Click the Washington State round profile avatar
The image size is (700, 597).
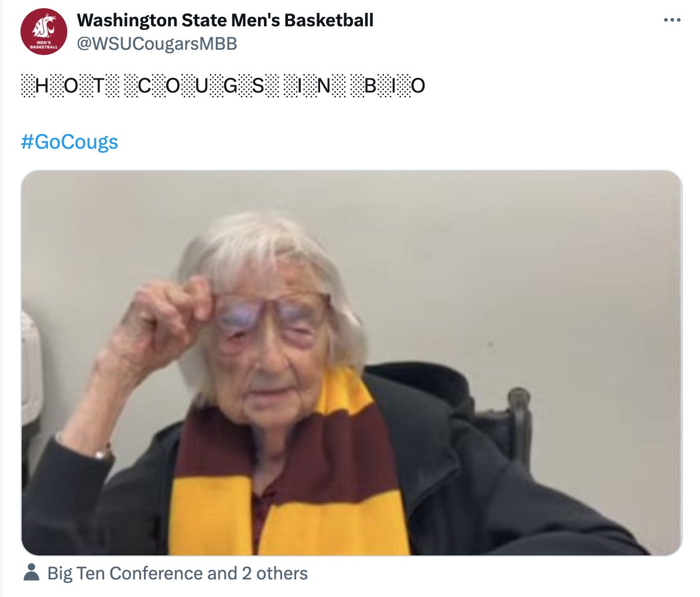point(44,32)
